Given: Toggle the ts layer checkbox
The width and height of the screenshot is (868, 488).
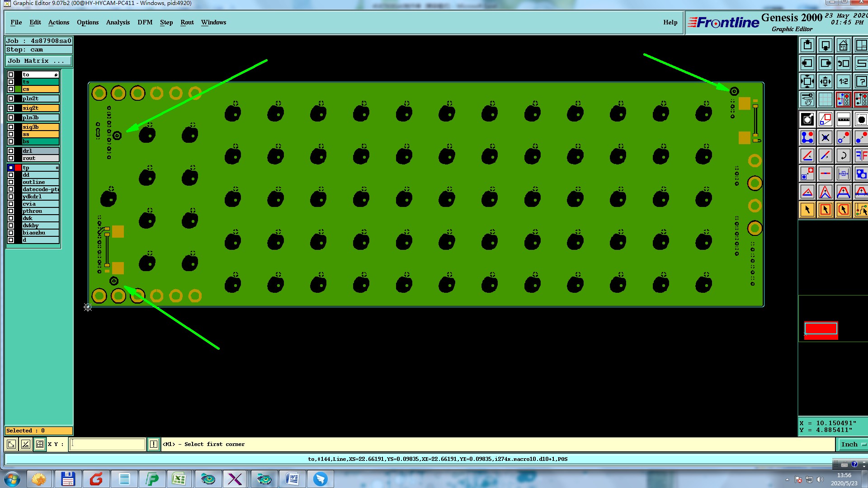Looking at the screenshot, I should coord(11,82).
